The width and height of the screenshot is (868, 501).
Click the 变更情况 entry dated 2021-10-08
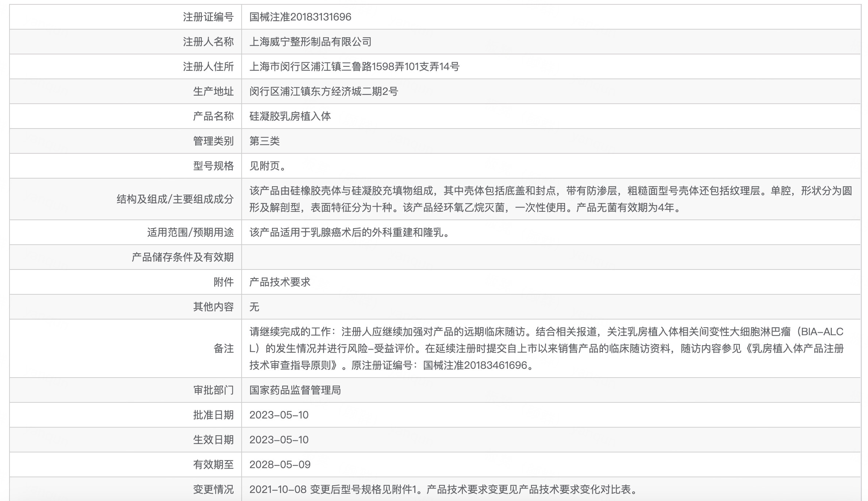(x=443, y=490)
